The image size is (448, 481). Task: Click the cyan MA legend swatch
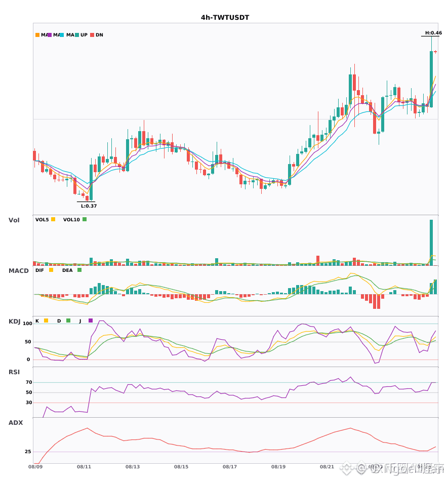pos(62,35)
